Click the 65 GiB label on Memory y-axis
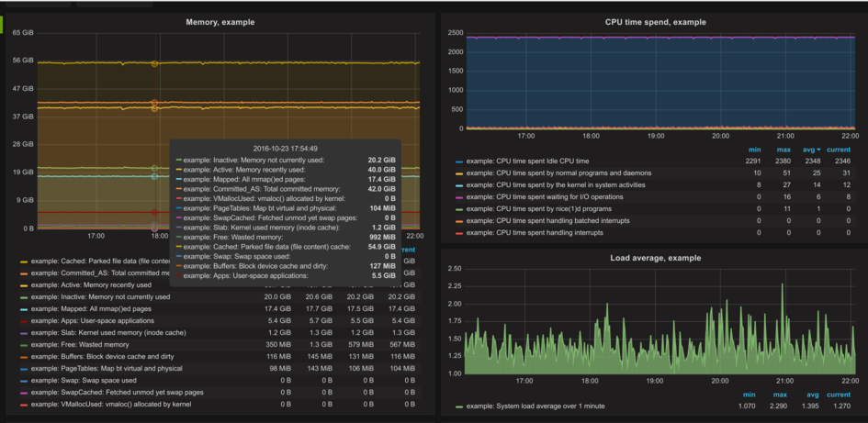The width and height of the screenshot is (868, 423). pos(23,33)
